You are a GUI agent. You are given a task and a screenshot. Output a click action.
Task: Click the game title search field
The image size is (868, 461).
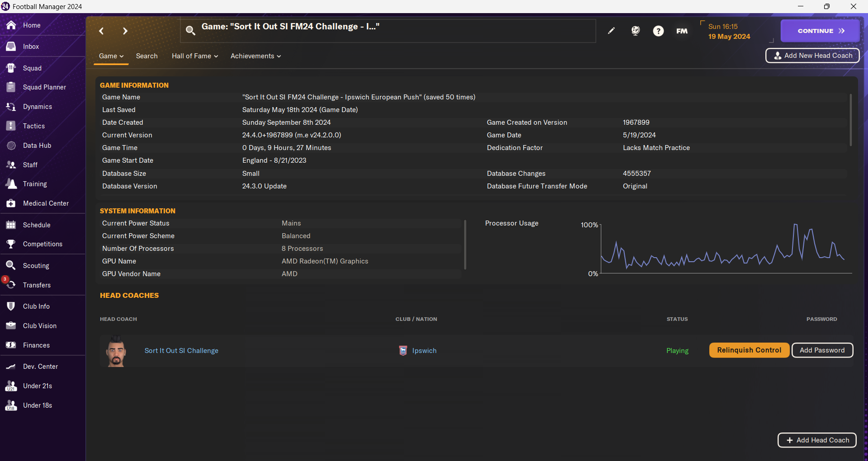(x=388, y=31)
